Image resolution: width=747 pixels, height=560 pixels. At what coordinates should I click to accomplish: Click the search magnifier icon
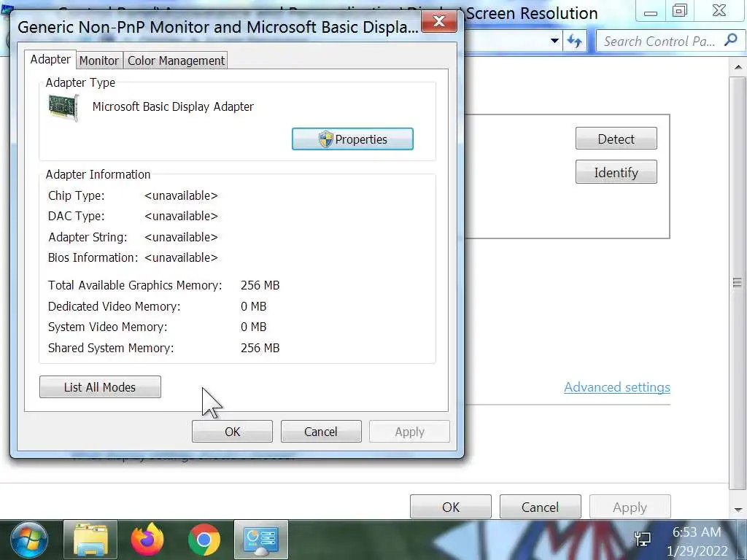pyautogui.click(x=731, y=41)
